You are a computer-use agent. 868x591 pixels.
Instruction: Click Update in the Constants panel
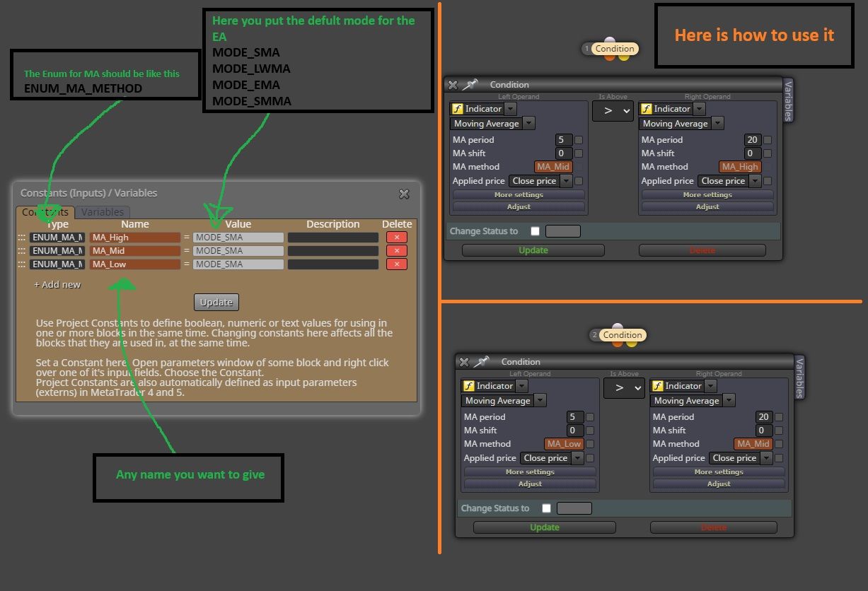coord(216,302)
